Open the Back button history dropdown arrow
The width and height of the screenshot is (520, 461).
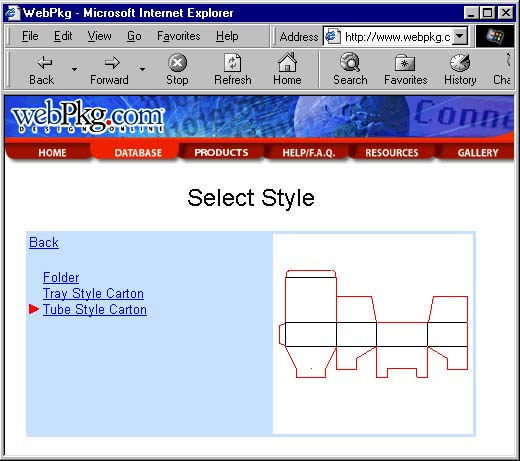point(74,69)
